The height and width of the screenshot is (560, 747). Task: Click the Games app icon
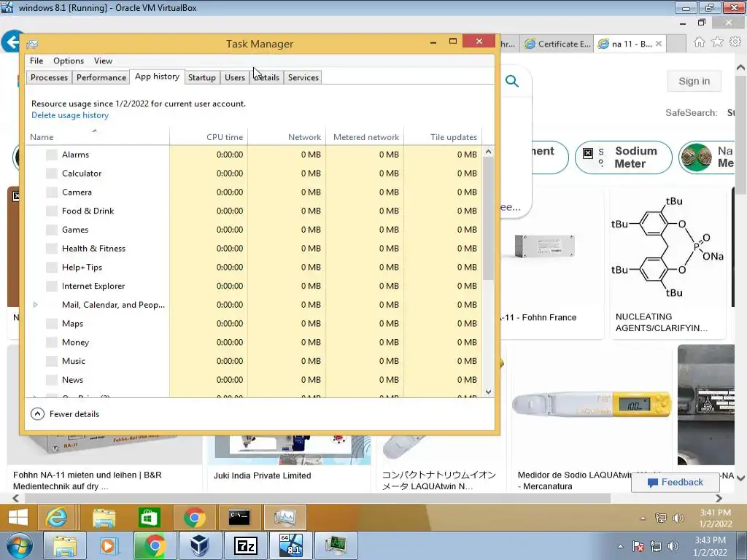click(52, 230)
